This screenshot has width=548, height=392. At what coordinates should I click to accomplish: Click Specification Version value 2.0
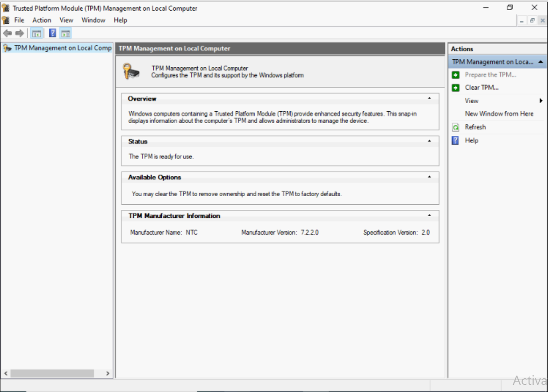point(425,233)
